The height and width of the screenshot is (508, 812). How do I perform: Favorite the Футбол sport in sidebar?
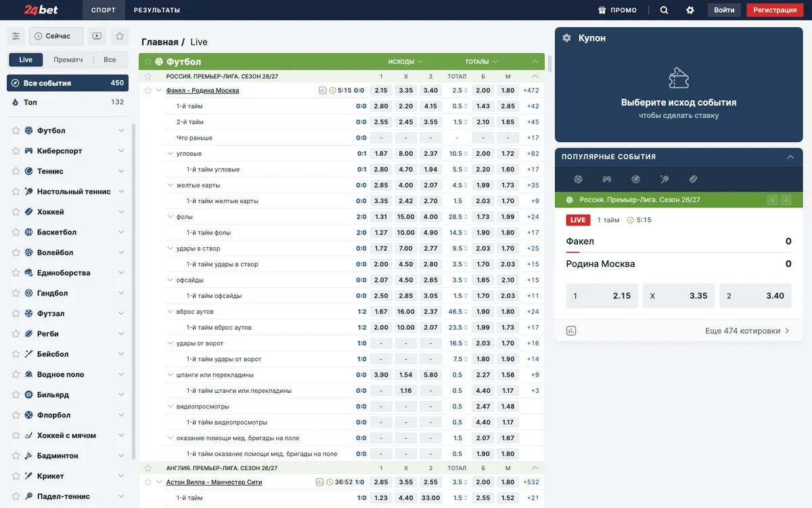(16, 131)
